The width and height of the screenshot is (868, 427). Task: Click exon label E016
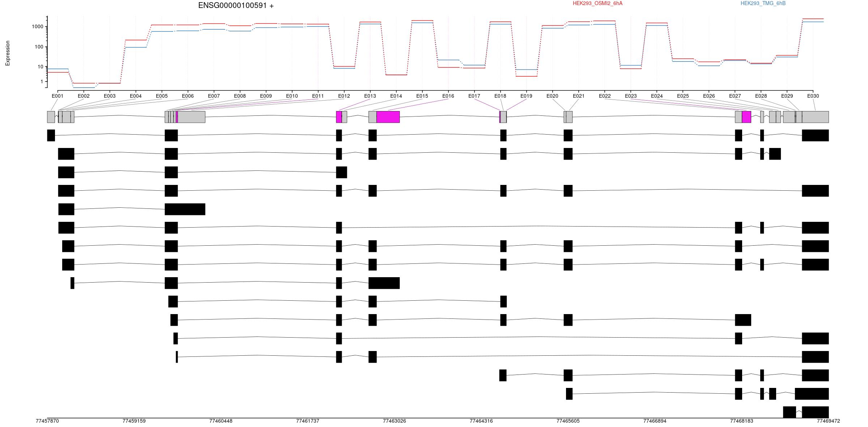tap(448, 96)
